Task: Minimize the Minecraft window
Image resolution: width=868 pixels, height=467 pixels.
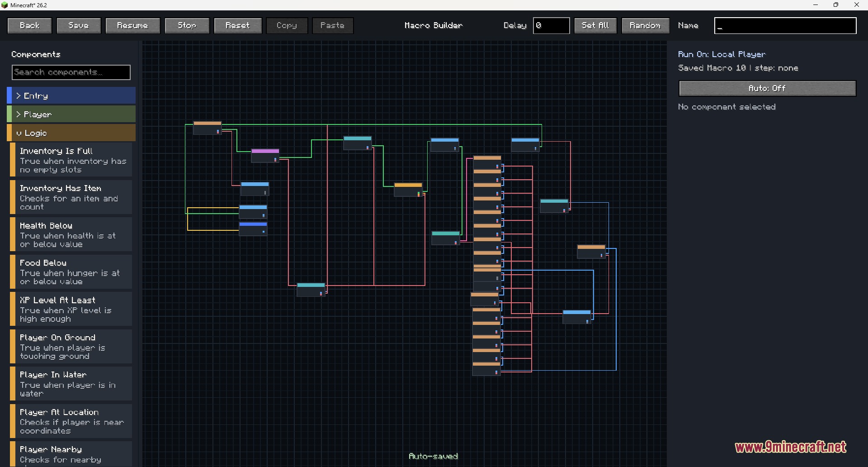Action: tap(816, 5)
